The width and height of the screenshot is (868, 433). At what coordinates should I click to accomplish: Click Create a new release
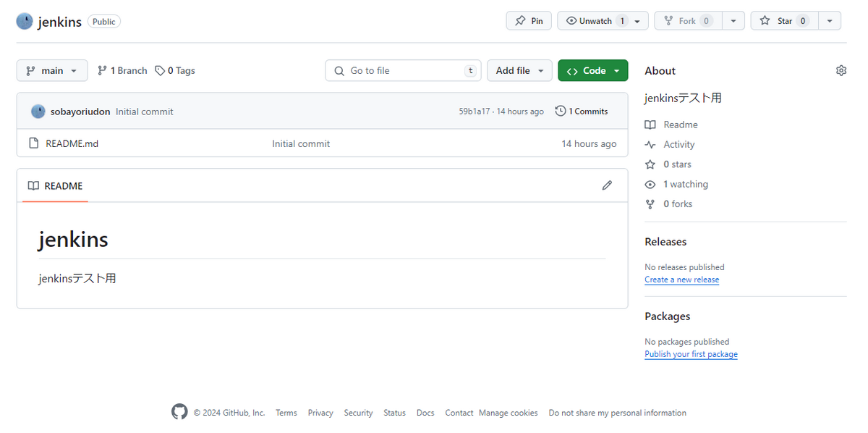[682, 279]
